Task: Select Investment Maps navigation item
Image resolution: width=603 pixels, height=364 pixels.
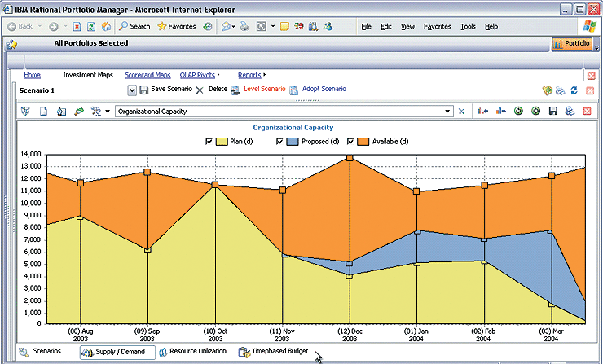Action: coord(88,75)
